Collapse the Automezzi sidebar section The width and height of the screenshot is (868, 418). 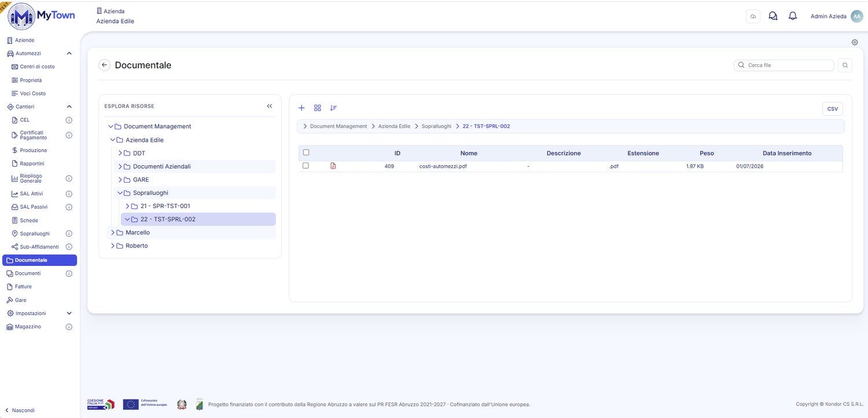[69, 53]
